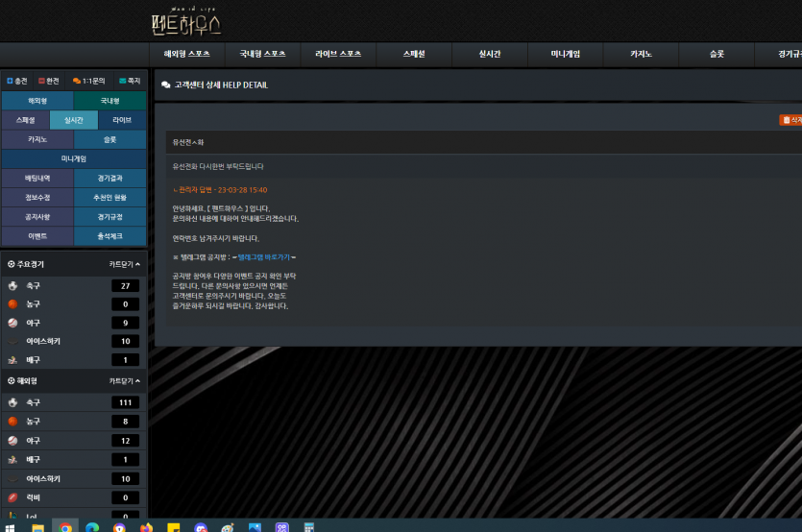Screen dimensions: 802x532
Task: Click the 충전 deposit icon
Action: 10,82
